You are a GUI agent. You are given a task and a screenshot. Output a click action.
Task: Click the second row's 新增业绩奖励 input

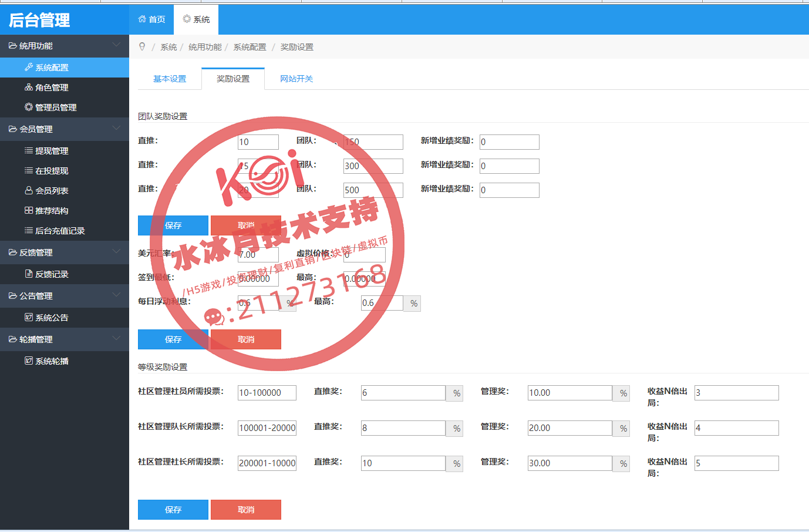pyautogui.click(x=510, y=166)
